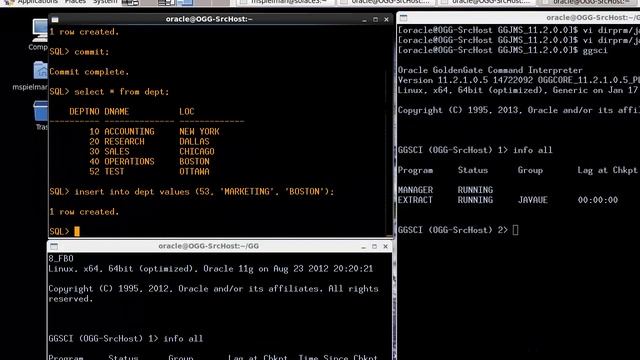Click the OTTAWA location value
The height and width of the screenshot is (360, 640).
coord(194,171)
